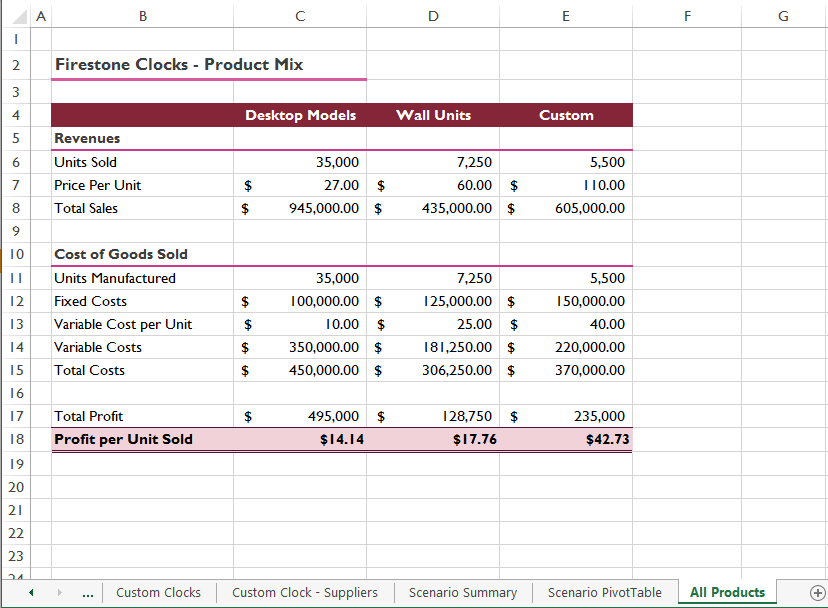Select fixed costs value 150,000.00
The image size is (828, 608).
coord(566,301)
